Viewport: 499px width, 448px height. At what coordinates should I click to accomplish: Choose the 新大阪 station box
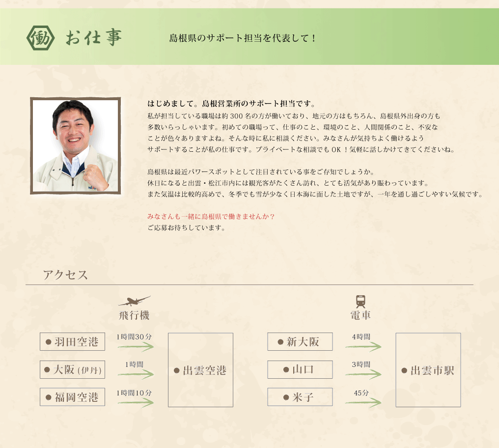[x=300, y=342]
